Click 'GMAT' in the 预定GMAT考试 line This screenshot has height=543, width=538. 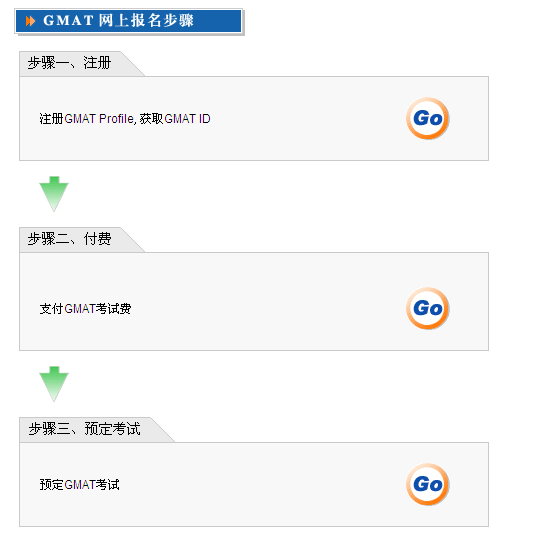[80, 484]
